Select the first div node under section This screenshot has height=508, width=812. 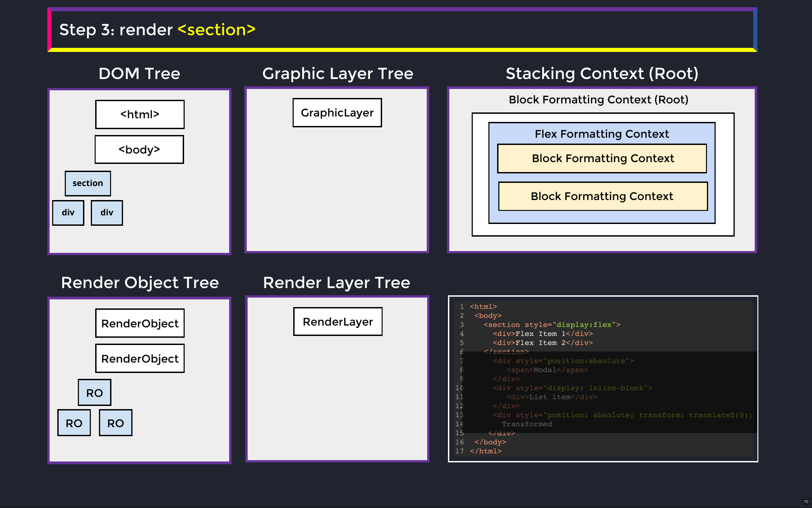point(68,213)
